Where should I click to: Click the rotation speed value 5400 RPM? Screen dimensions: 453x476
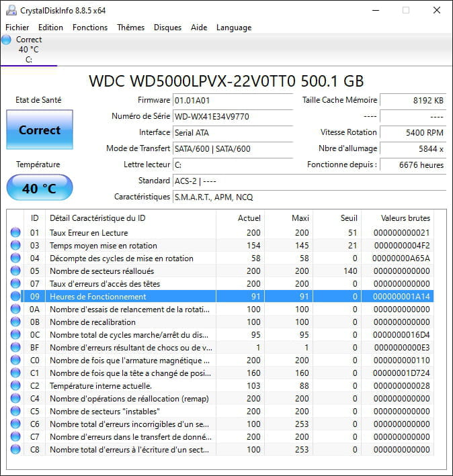click(x=413, y=133)
